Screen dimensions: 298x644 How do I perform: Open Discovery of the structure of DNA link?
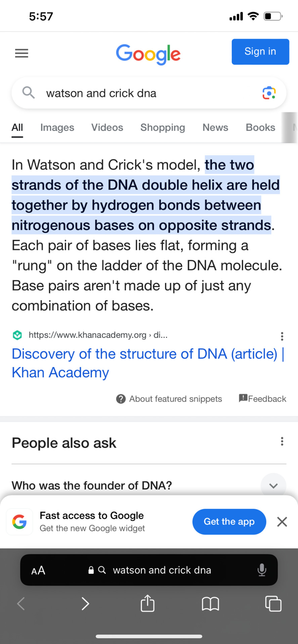(148, 363)
